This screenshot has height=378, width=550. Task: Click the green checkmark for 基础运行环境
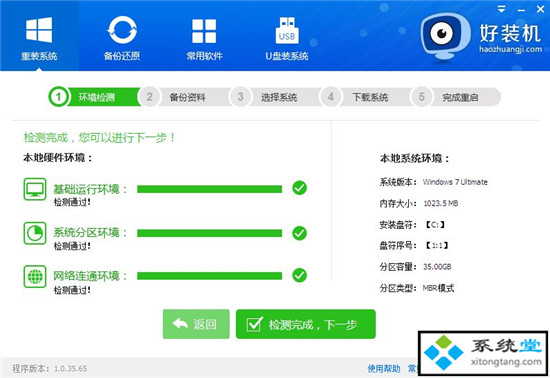(300, 188)
